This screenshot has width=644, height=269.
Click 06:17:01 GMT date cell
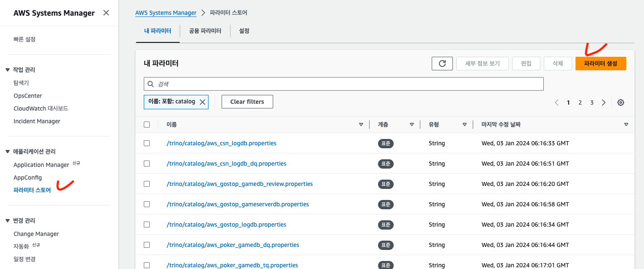point(525,265)
